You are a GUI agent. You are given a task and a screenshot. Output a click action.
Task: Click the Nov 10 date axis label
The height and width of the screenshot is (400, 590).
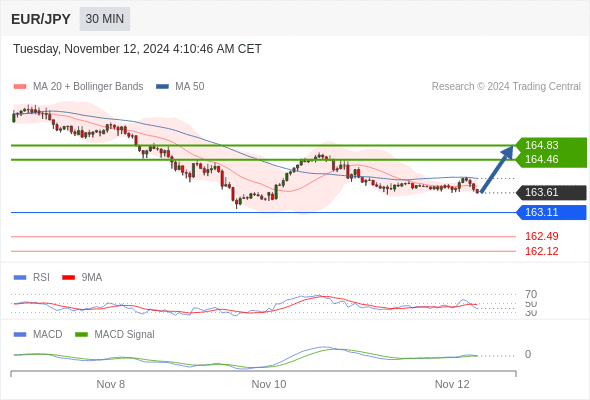click(x=269, y=384)
